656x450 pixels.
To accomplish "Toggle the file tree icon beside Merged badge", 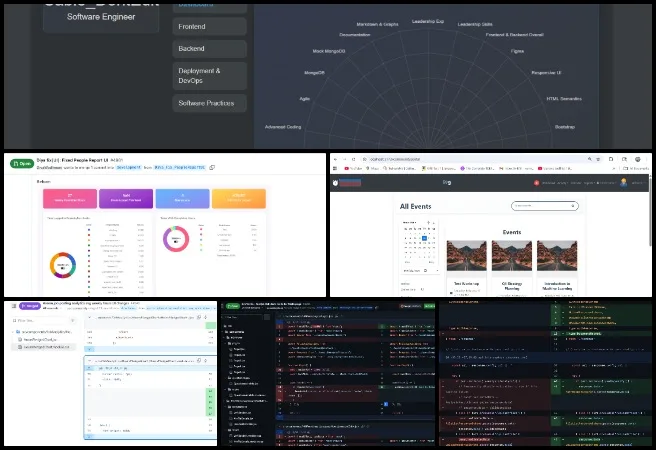I will point(14,306).
